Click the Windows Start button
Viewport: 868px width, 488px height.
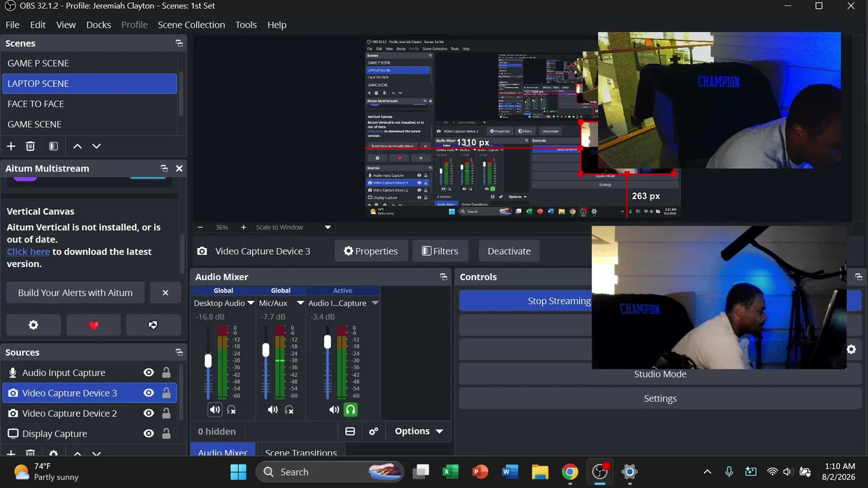pos(239,472)
